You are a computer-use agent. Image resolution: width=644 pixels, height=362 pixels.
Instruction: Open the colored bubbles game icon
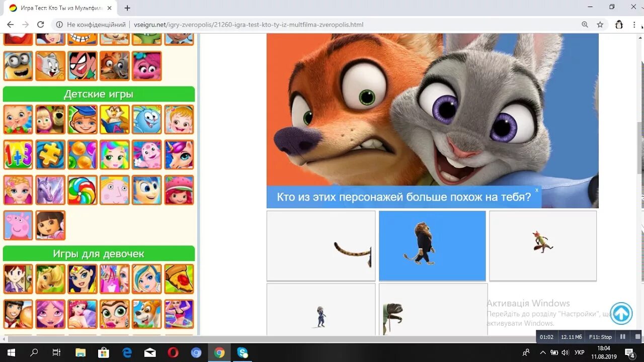click(83, 155)
